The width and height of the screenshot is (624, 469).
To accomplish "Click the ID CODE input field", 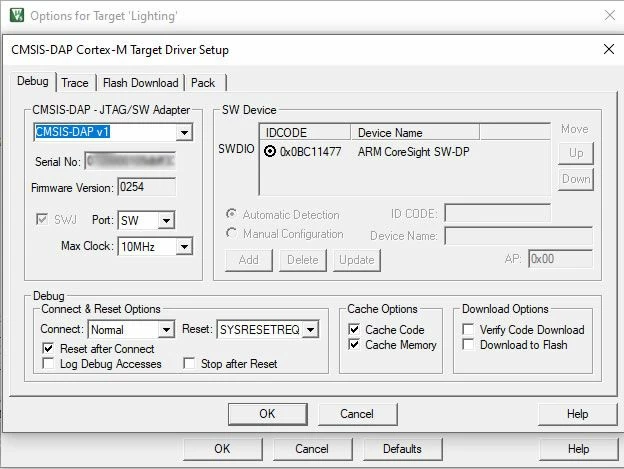I will point(498,213).
